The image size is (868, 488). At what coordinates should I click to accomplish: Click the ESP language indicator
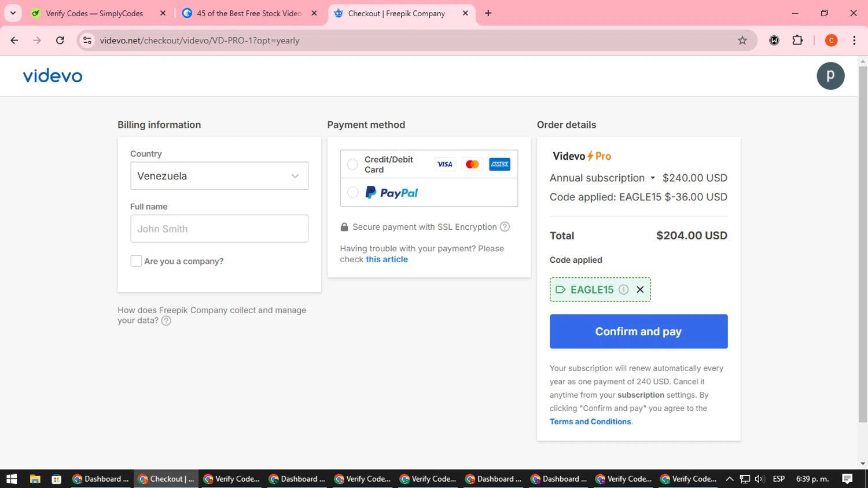click(779, 479)
